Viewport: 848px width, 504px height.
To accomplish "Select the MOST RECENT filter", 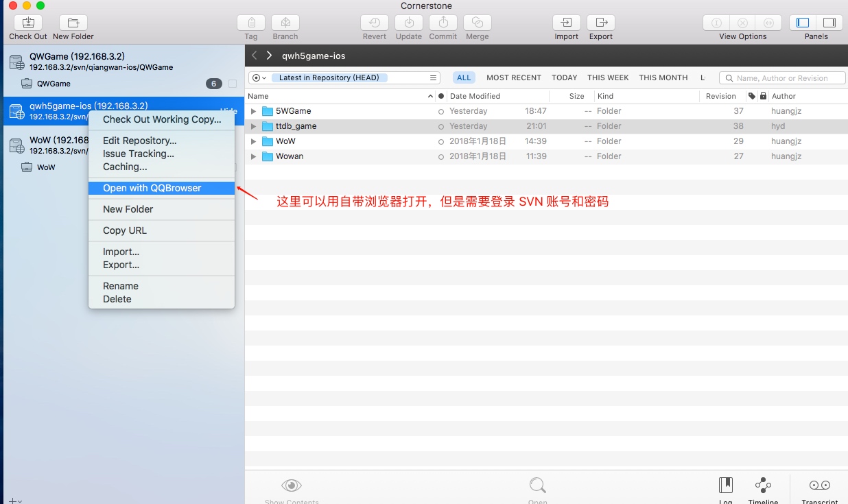I will 514,77.
